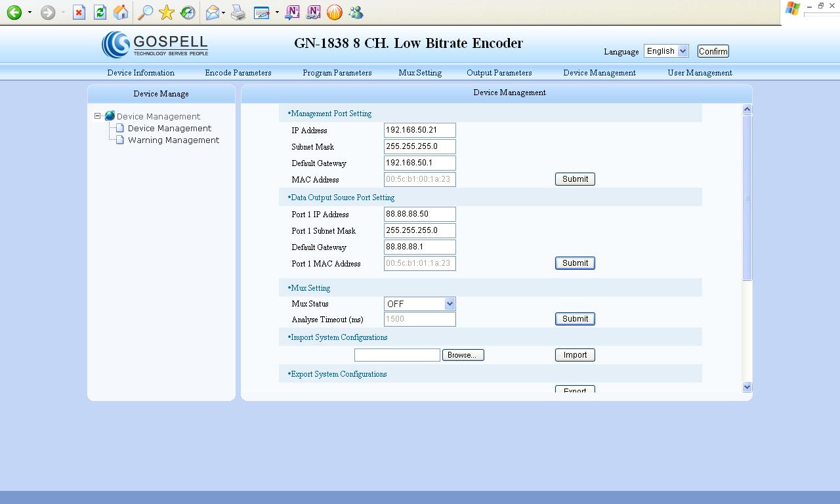Refresh the page with the Refresh icon
Image resolution: width=840 pixels, height=504 pixels.
(x=99, y=12)
